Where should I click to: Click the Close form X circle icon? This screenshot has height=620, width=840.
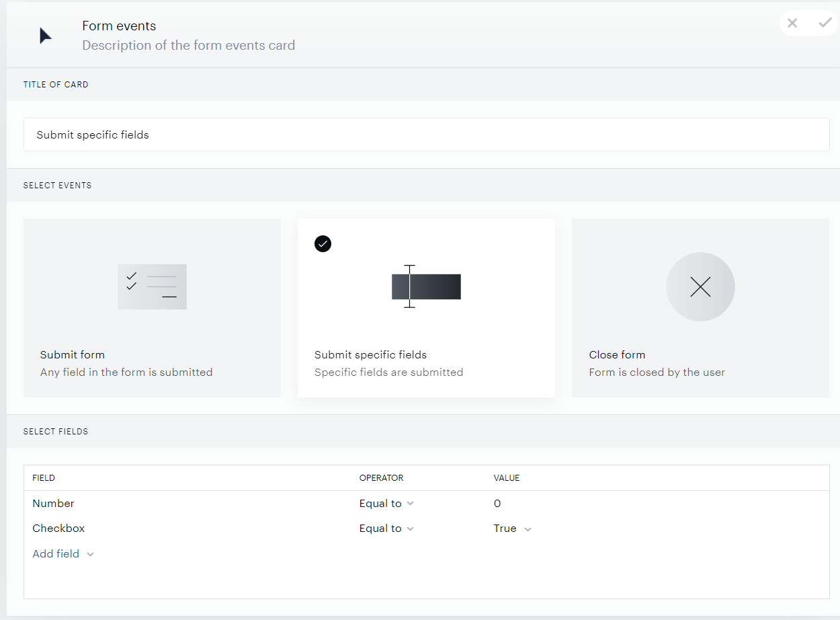tap(700, 286)
